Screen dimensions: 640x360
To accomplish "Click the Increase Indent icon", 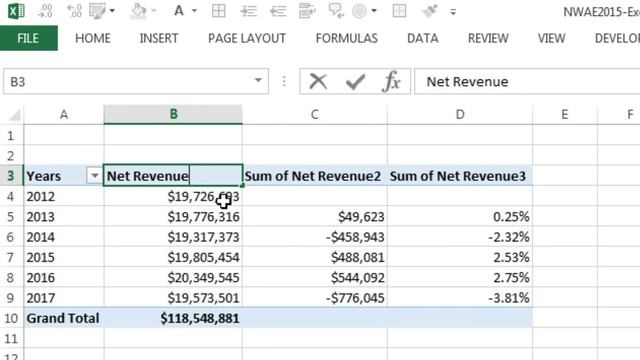I will click(249, 11).
